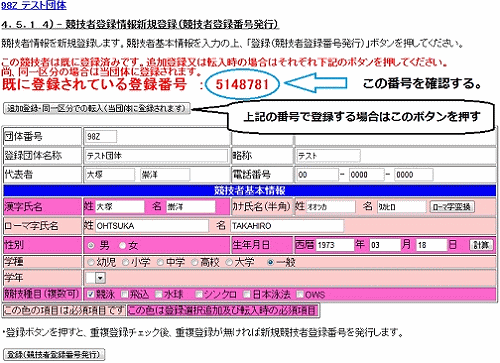Click the middle phone number field
The height and width of the screenshot is (363, 500).
click(366, 175)
